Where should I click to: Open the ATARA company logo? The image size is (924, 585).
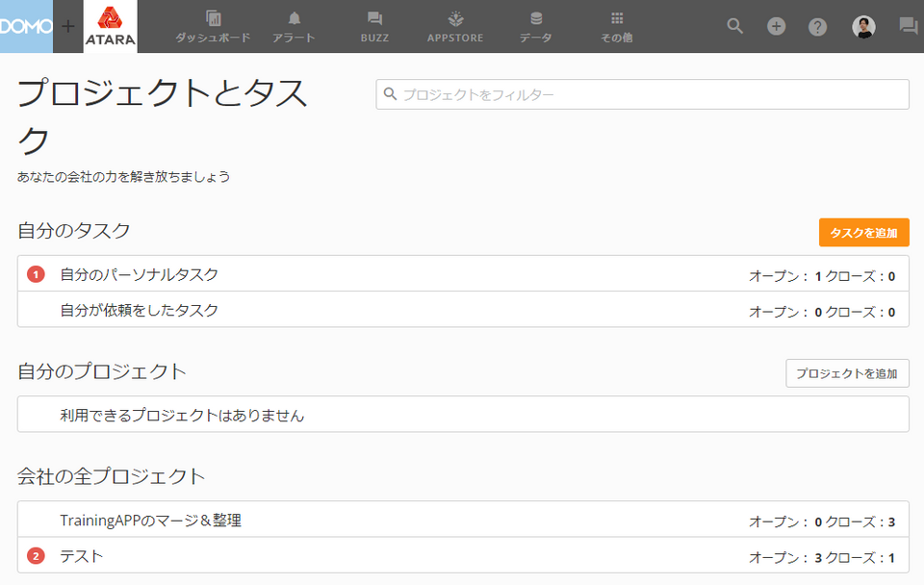click(110, 27)
